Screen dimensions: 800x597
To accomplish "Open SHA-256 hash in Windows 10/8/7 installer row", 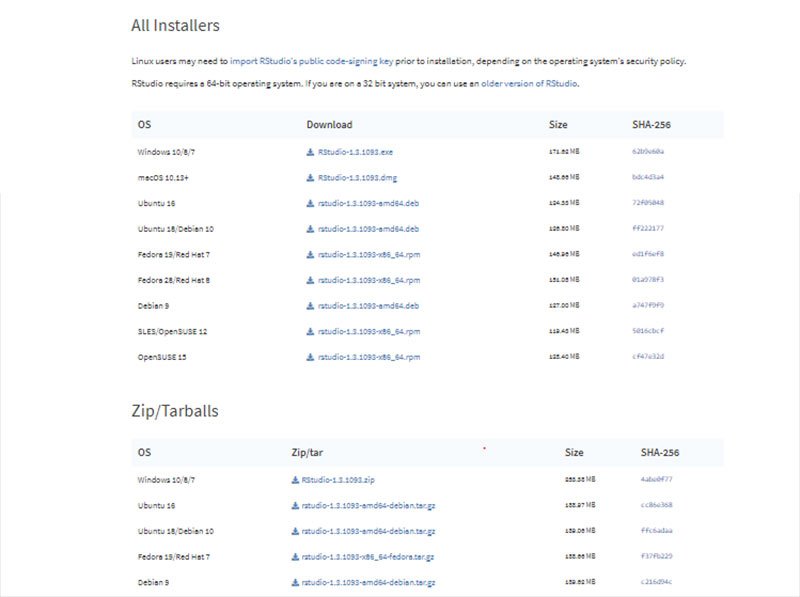I will 648,151.
